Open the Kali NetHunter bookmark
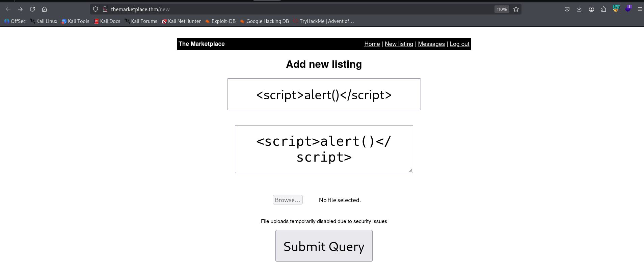This screenshot has width=644, height=276. [181, 21]
